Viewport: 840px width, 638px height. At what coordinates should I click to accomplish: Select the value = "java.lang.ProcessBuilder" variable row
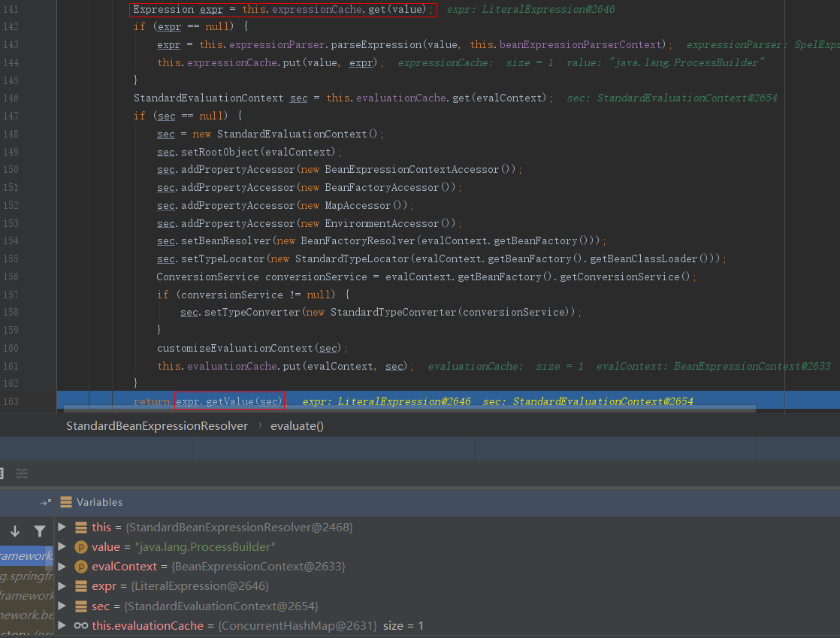tap(183, 547)
